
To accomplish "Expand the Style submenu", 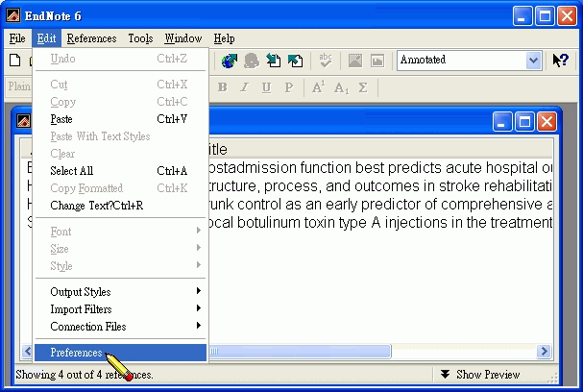I will pos(120,266).
